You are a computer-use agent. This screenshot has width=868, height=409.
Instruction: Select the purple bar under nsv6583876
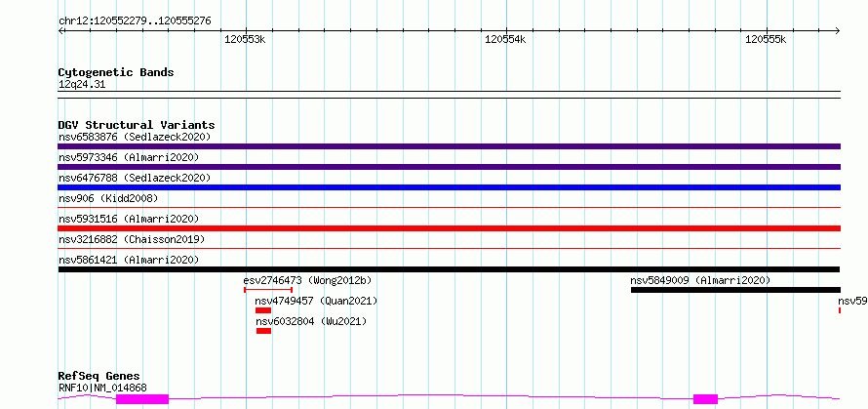pos(449,146)
